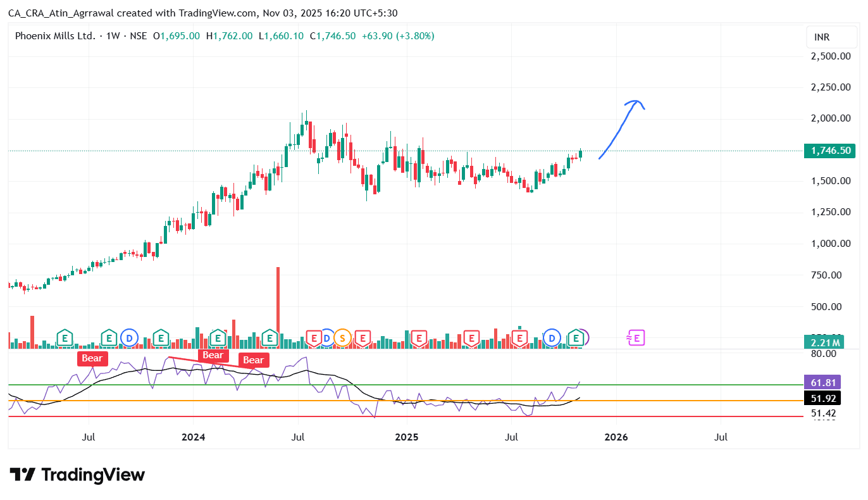This screenshot has width=868, height=500.
Task: Click the orange S stock split marker
Action: 343,338
